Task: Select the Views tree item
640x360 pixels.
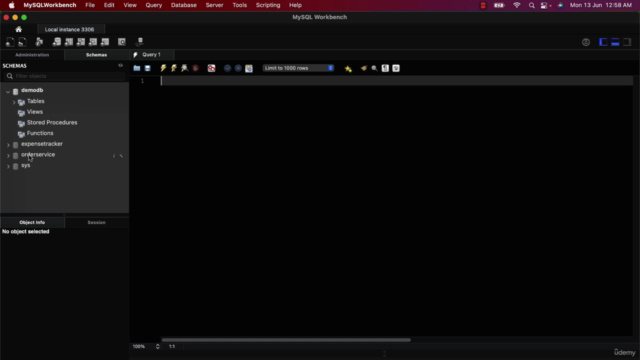Action: pyautogui.click(x=35, y=112)
